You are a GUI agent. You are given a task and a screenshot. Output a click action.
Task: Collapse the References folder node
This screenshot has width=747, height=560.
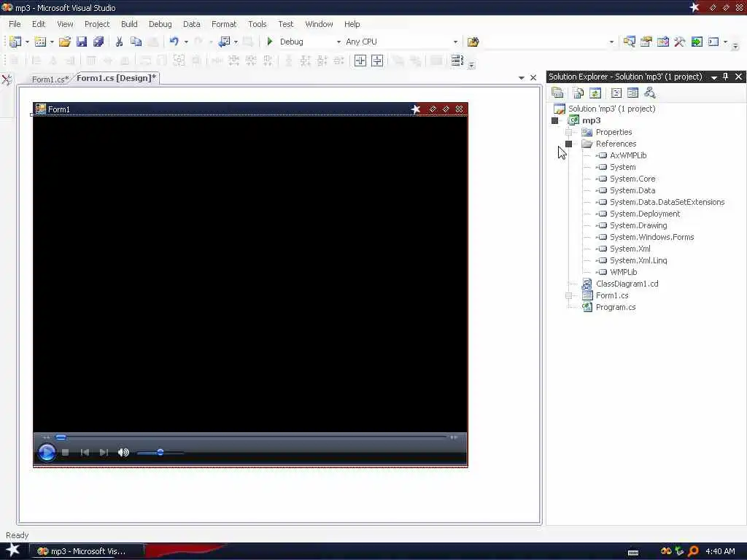(568, 144)
